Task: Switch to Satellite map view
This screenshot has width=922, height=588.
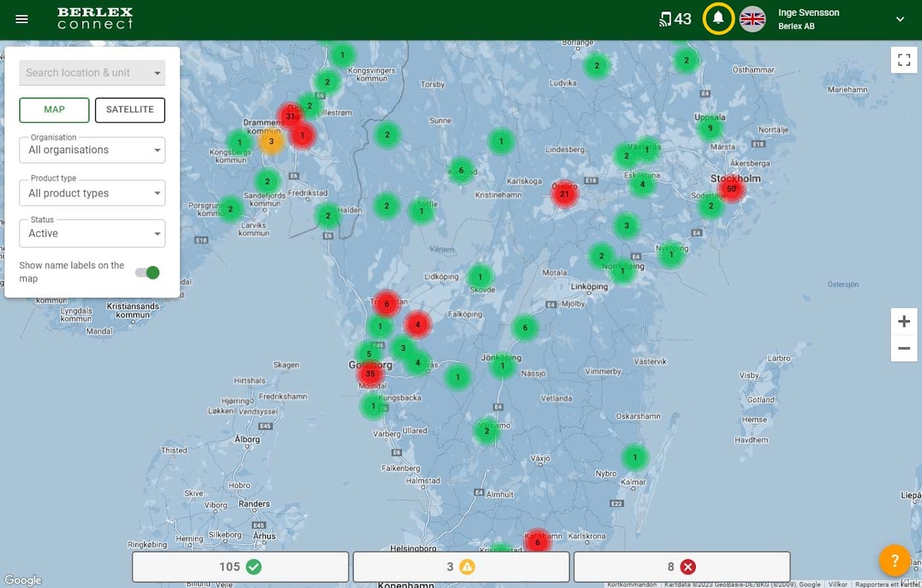Action: 130,110
